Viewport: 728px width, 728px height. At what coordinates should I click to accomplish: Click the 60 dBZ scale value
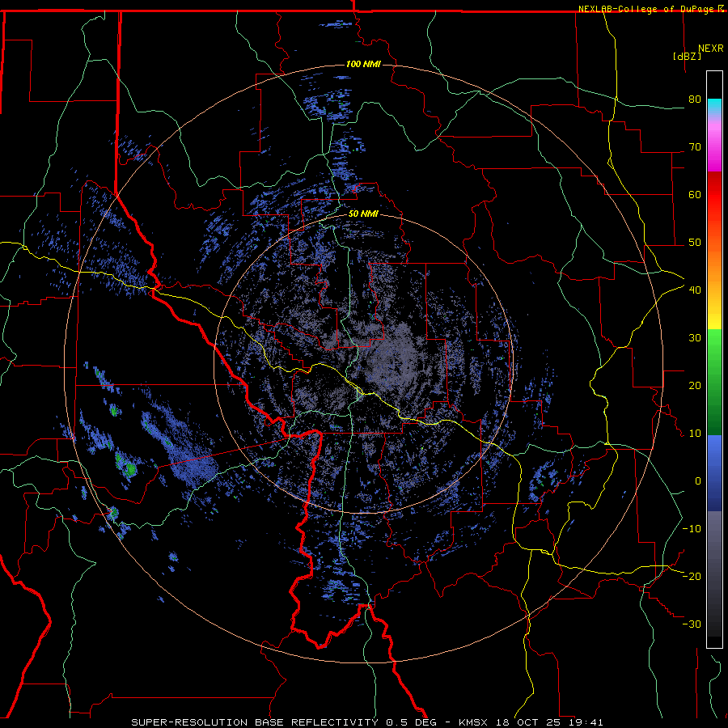pyautogui.click(x=695, y=194)
